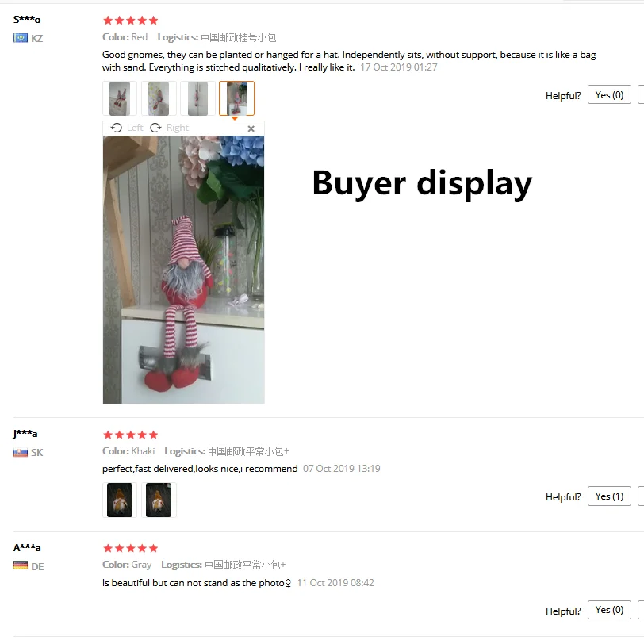Open the third gnome thumbnail in S***o's review

point(197,98)
